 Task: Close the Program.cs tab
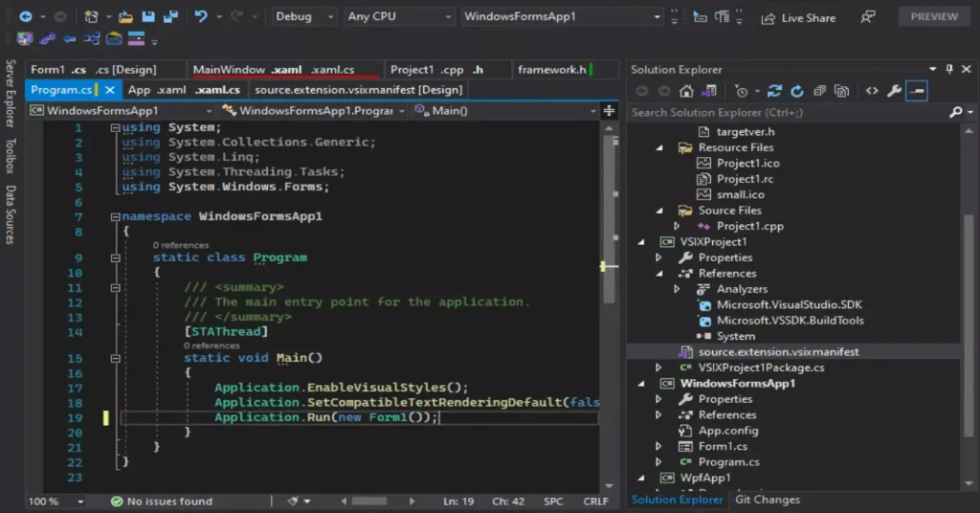click(110, 90)
